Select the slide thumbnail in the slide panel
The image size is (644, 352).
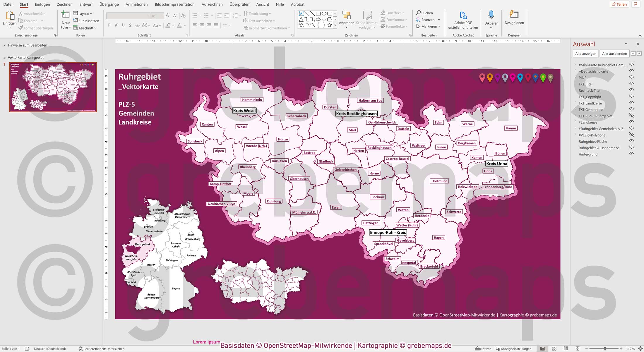click(x=53, y=88)
